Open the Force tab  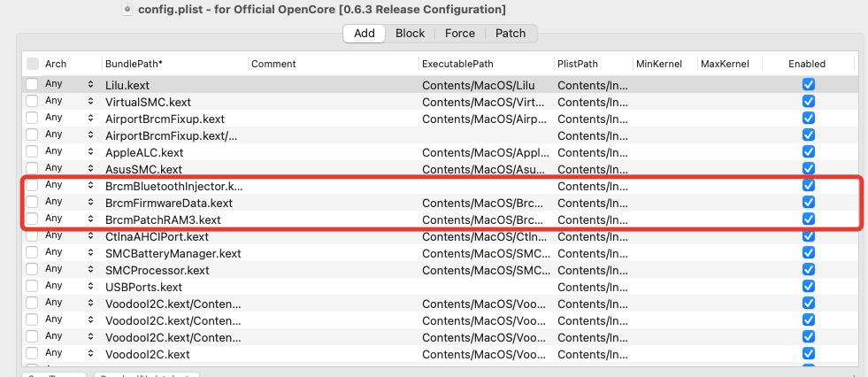coord(460,34)
